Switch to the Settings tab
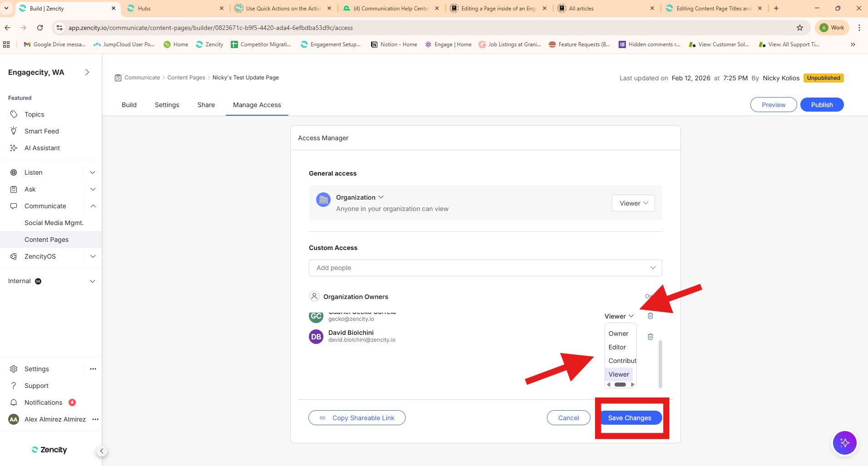Viewport: 868px width, 466px height. pyautogui.click(x=167, y=105)
